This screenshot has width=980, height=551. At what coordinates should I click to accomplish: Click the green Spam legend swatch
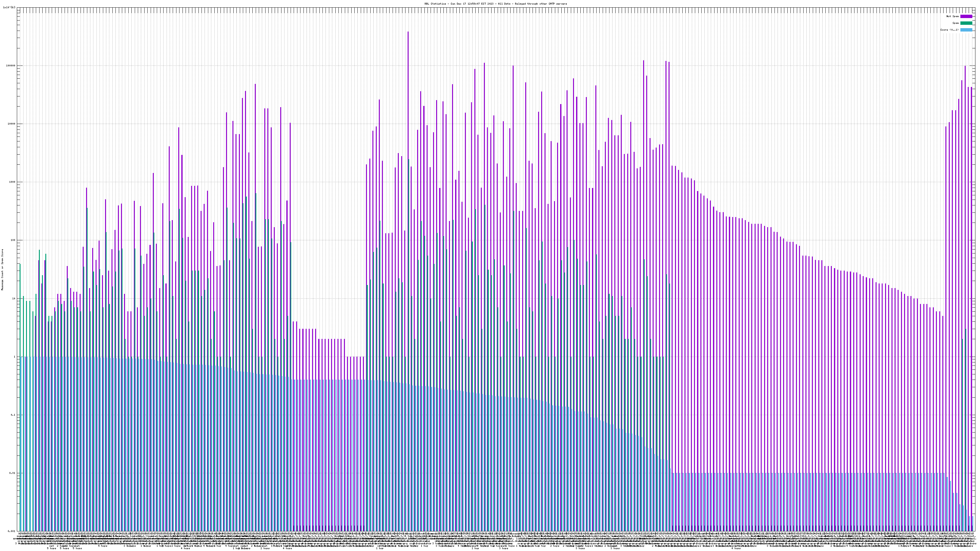[966, 23]
